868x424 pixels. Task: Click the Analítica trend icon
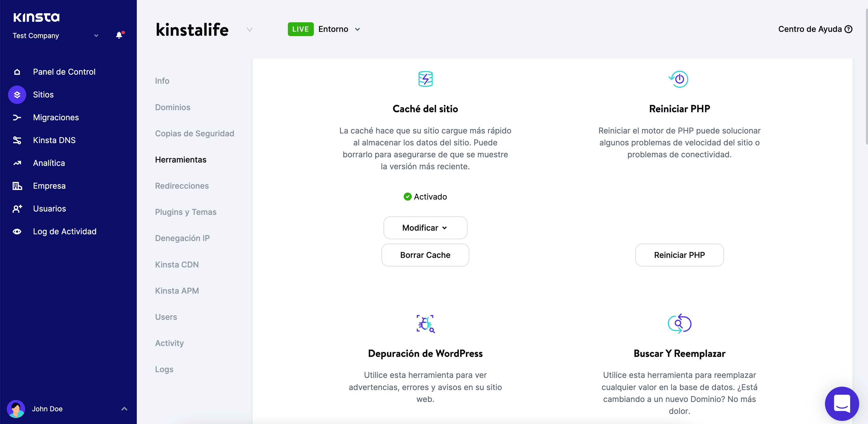click(17, 163)
